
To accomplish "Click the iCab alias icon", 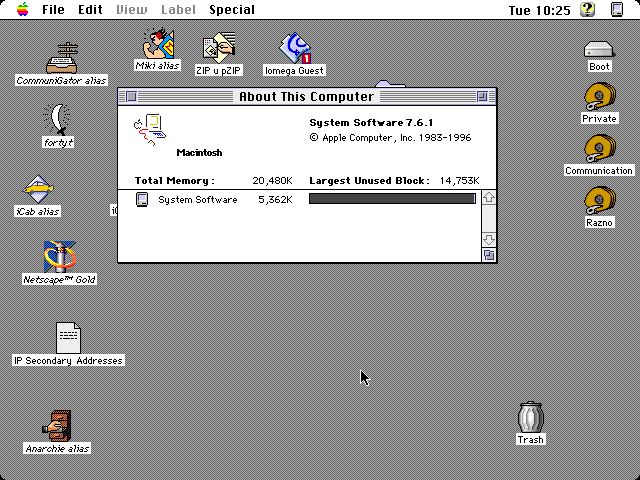I will pos(38,189).
